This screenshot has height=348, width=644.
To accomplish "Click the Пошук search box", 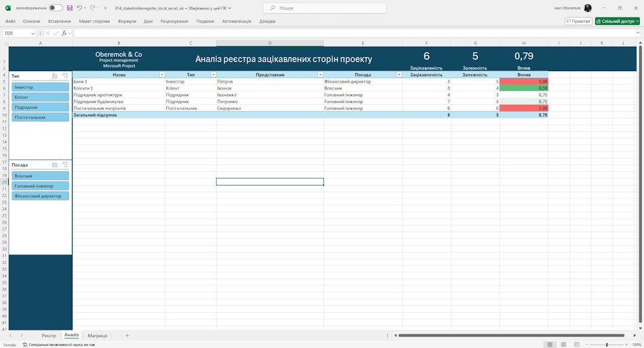I will [x=325, y=8].
